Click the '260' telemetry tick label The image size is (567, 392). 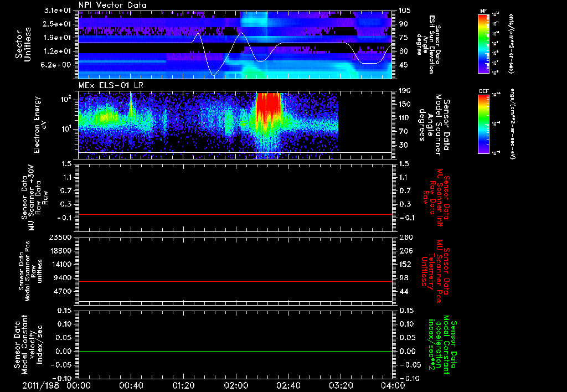(405, 237)
